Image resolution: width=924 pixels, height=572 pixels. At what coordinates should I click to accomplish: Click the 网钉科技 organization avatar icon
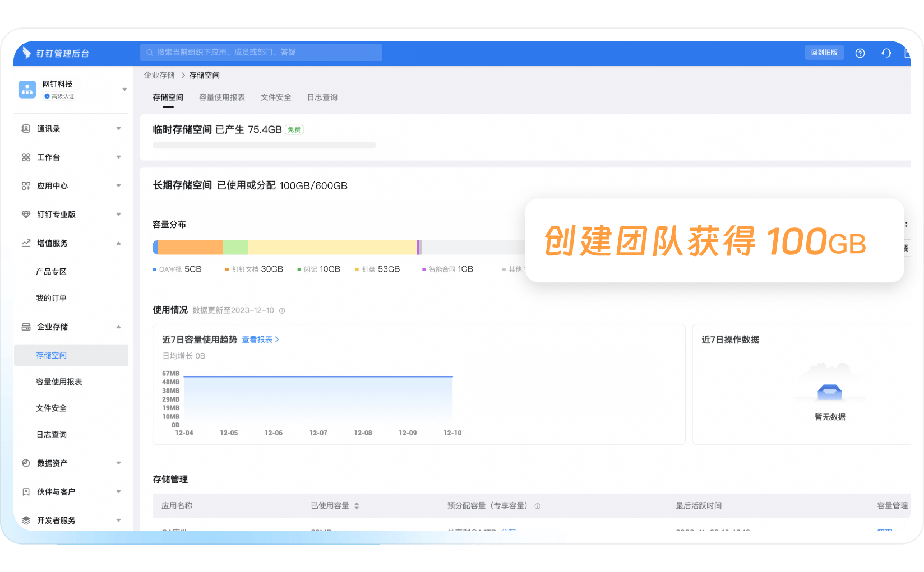27,89
